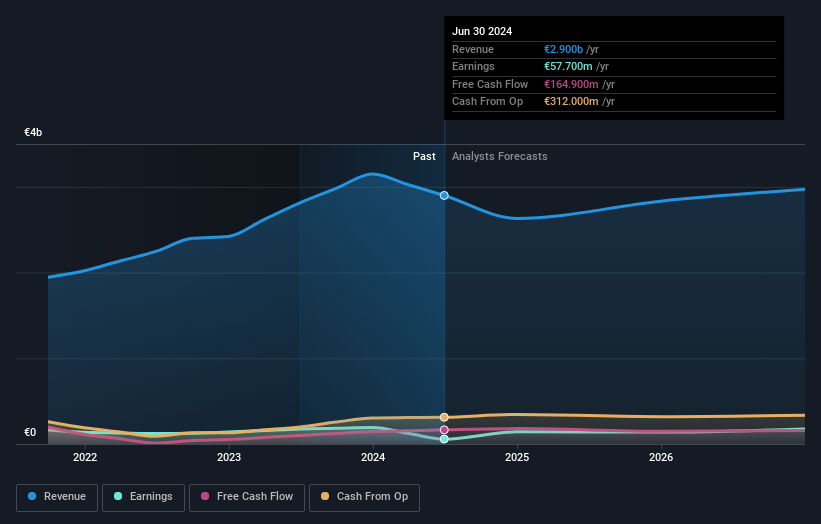The width and height of the screenshot is (821, 524).
Task: Click the Past section label
Action: click(424, 156)
